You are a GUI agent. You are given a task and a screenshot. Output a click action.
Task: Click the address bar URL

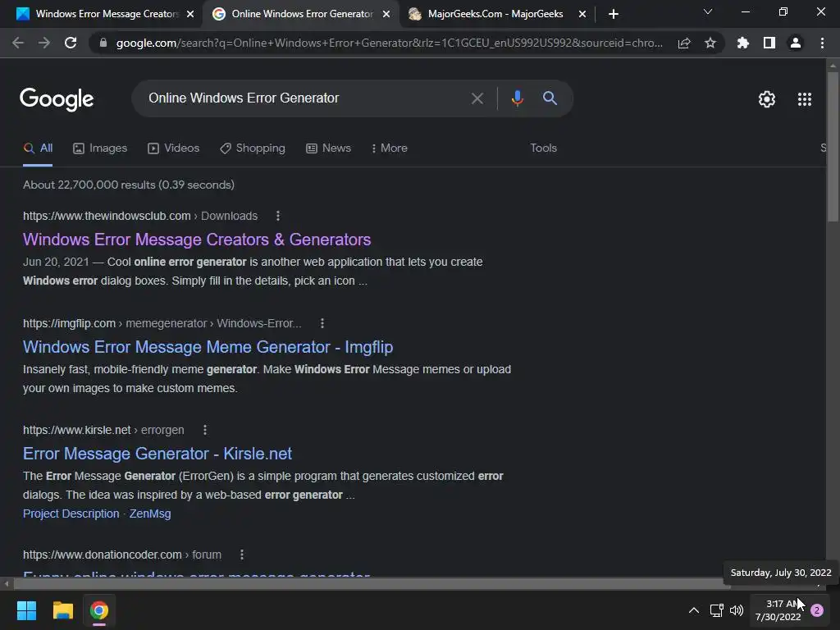pyautogui.click(x=390, y=43)
